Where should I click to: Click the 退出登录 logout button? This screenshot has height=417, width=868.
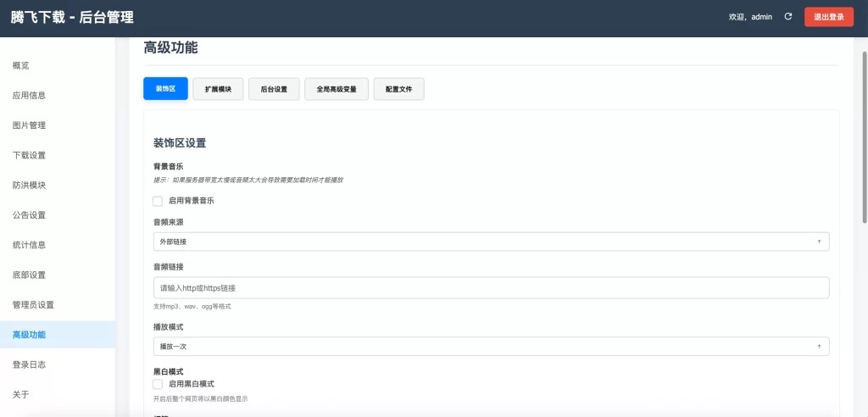[828, 17]
